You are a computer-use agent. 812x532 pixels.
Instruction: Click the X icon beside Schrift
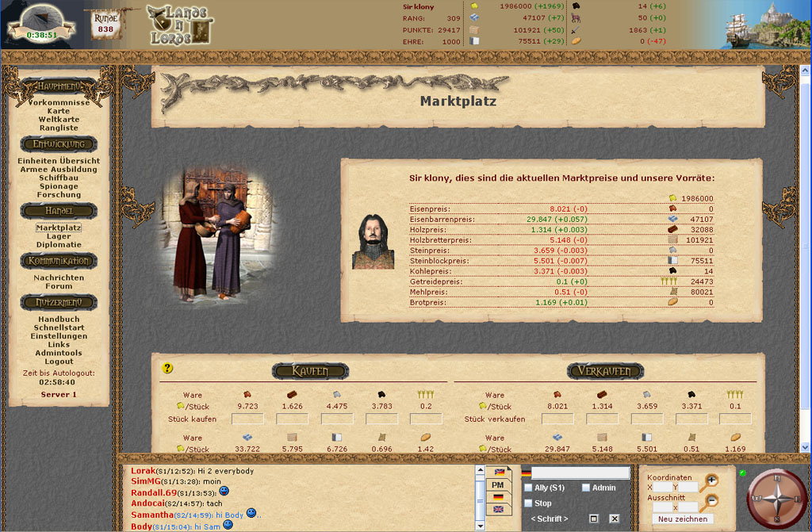click(615, 519)
